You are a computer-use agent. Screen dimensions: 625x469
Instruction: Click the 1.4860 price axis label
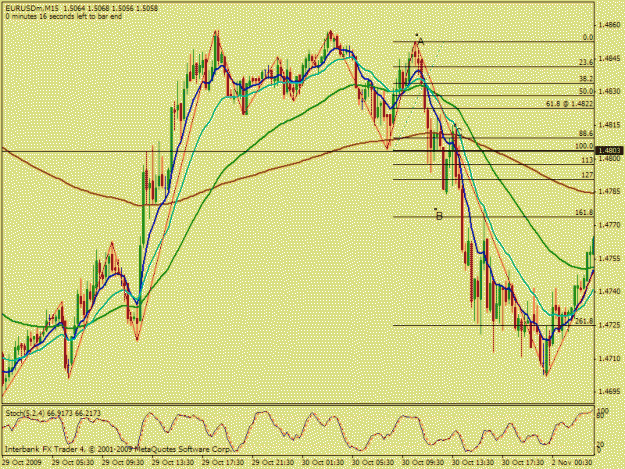tap(610, 25)
